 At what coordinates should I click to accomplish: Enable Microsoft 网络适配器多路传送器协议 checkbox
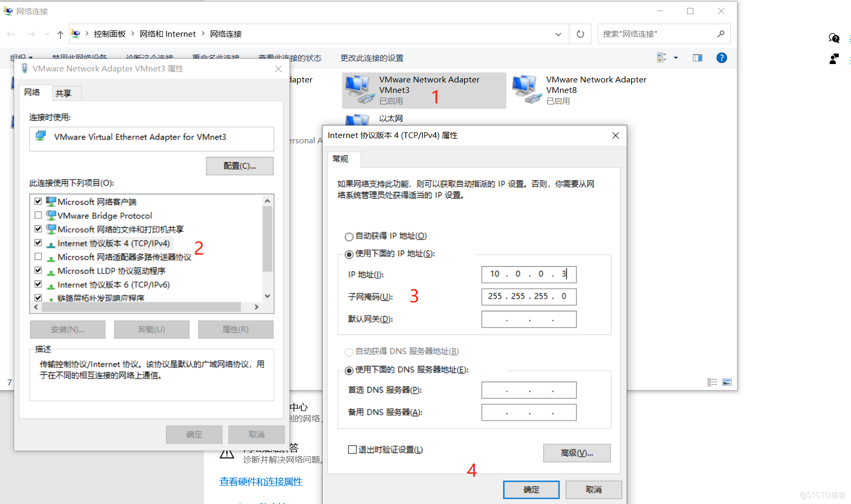(x=38, y=257)
